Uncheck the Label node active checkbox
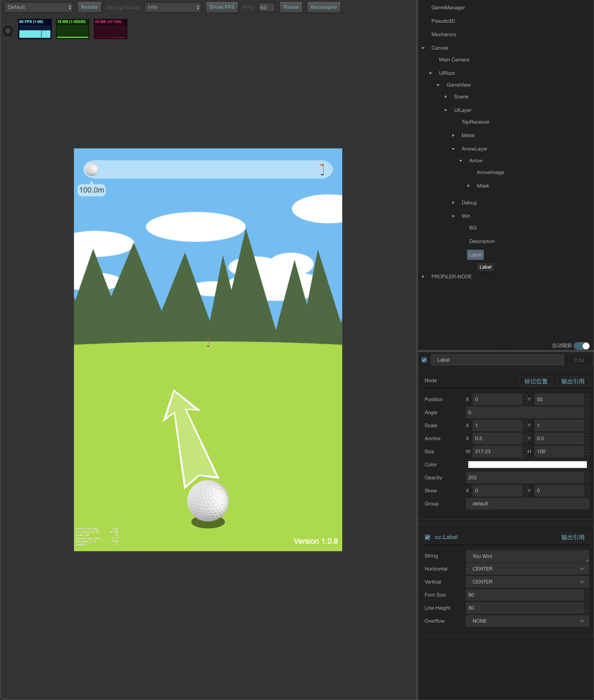This screenshot has height=700, width=594. [424, 360]
